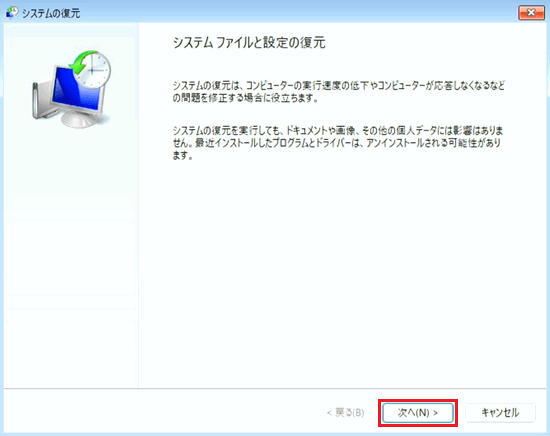550x436 pixels.
Task: Click the システムの復元 title bar text
Action: [x=51, y=13]
